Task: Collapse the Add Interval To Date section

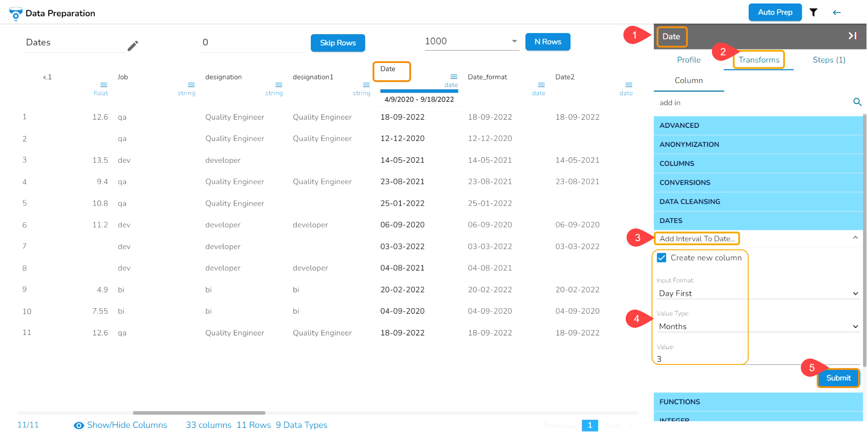Action: point(855,238)
